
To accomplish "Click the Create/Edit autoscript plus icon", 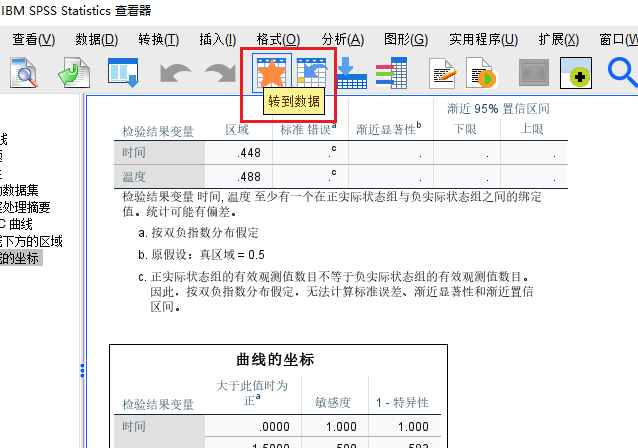I will click(x=576, y=73).
